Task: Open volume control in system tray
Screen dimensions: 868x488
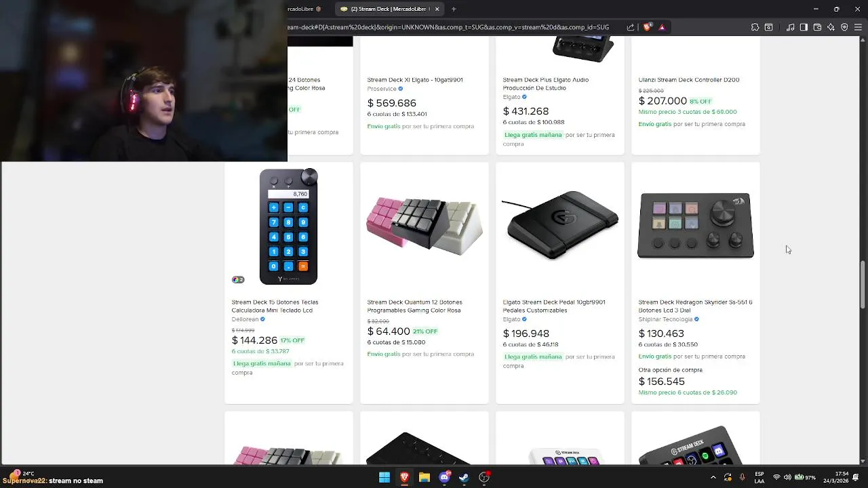Action: coord(788,477)
